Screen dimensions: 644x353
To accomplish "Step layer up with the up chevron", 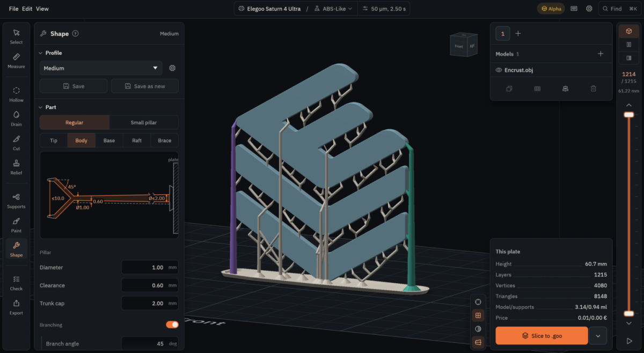I will [629, 105].
